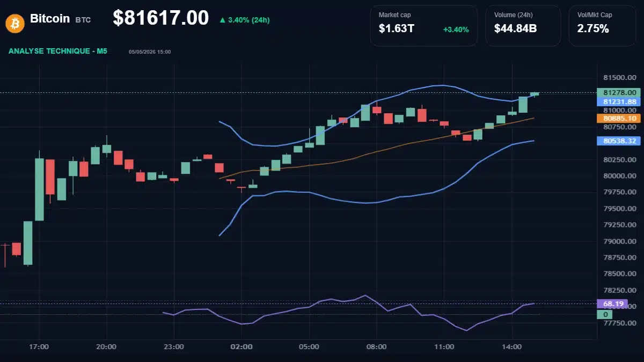Click the $81617.00 current price
Image resolution: width=644 pixels, height=362 pixels.
click(160, 18)
